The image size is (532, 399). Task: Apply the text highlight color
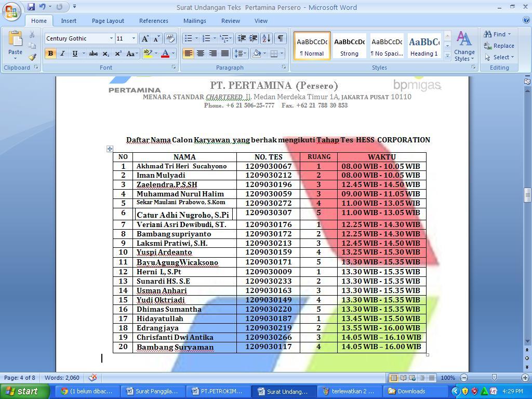148,54
